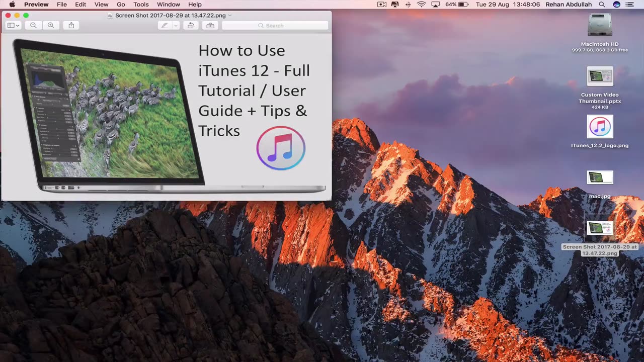Image resolution: width=644 pixels, height=362 pixels.
Task: Show the Markup toolbar
Action: coord(210,25)
